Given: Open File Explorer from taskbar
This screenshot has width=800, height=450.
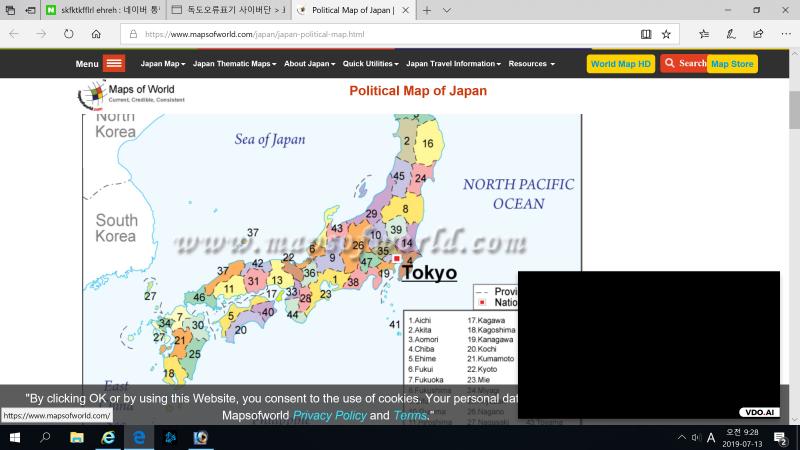Looking at the screenshot, I should [77, 437].
